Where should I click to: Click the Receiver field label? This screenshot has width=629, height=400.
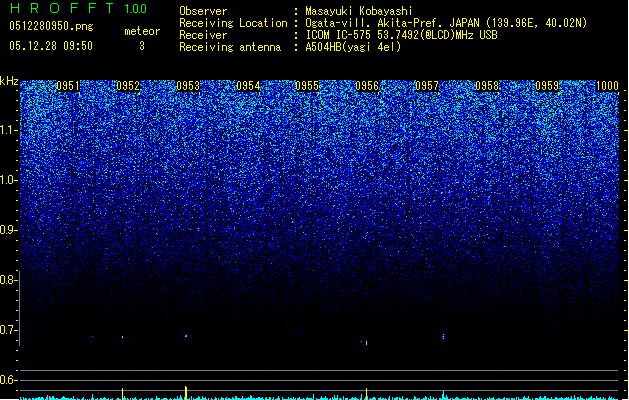pyautogui.click(x=203, y=35)
